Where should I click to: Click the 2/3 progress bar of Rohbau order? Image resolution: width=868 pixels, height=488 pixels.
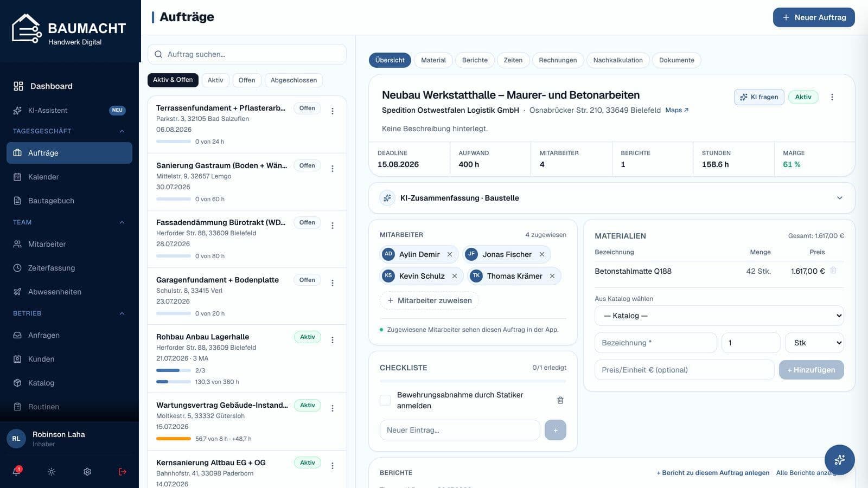pyautogui.click(x=174, y=370)
